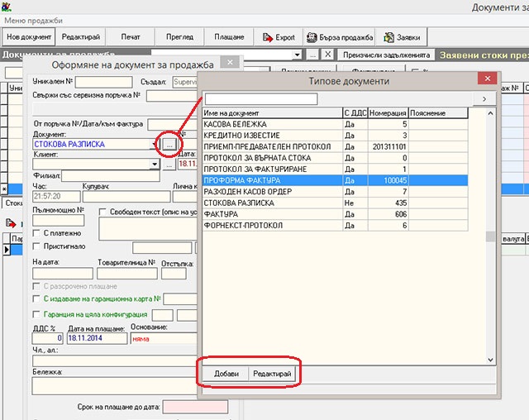The width and height of the screenshot is (529, 420).
Task: Tick Гаранция на цяла конфигурация checkbox
Action: (36, 314)
